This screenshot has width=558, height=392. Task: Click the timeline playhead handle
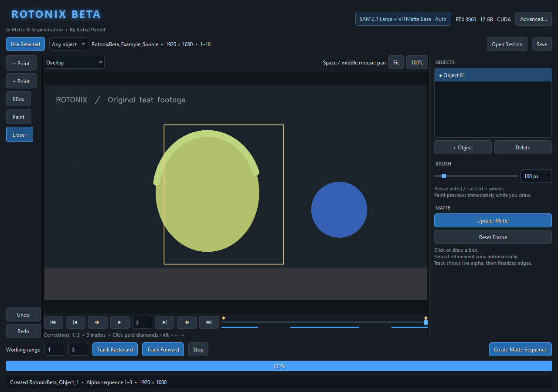[426, 322]
